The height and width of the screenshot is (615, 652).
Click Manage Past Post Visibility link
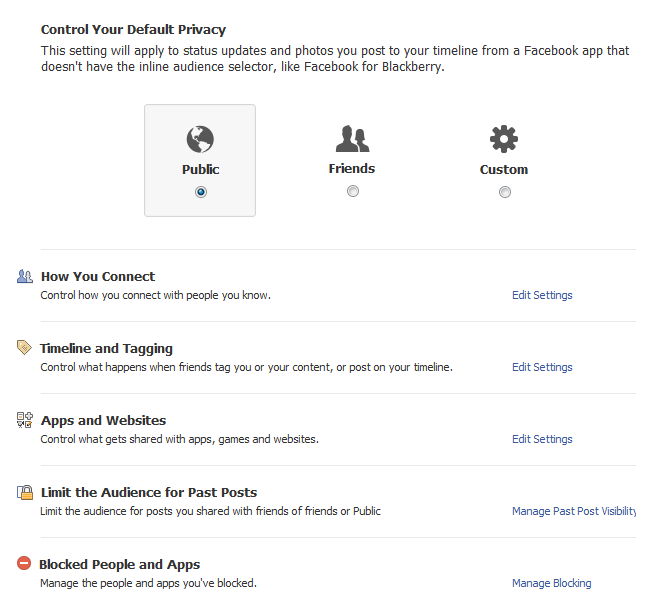pos(574,511)
